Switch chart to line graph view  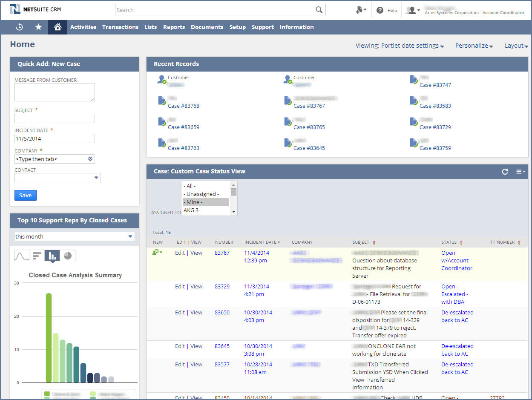click(x=21, y=256)
